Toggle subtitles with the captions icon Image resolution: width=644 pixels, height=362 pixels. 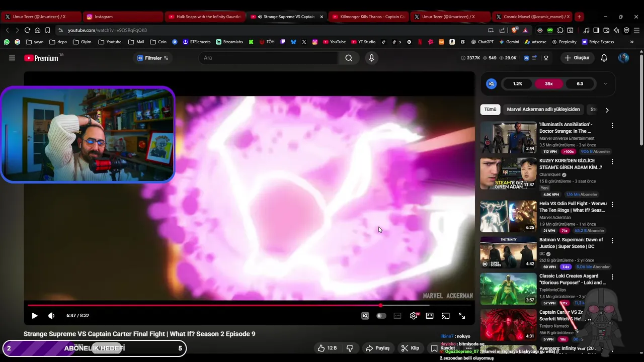(x=397, y=316)
